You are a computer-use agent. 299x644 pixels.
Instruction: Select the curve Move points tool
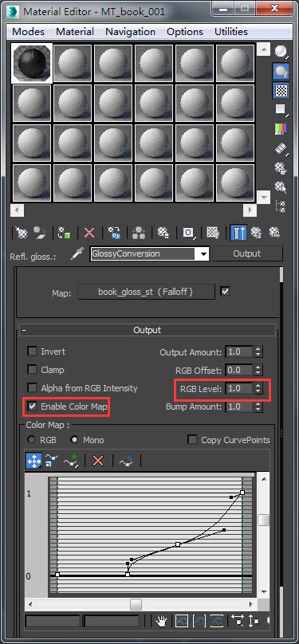pyautogui.click(x=33, y=461)
